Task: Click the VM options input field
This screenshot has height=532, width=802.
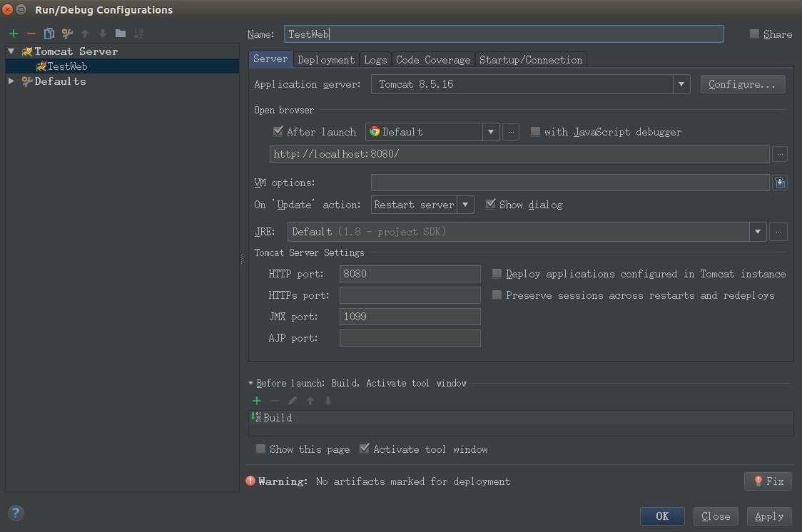Action: pyautogui.click(x=570, y=183)
